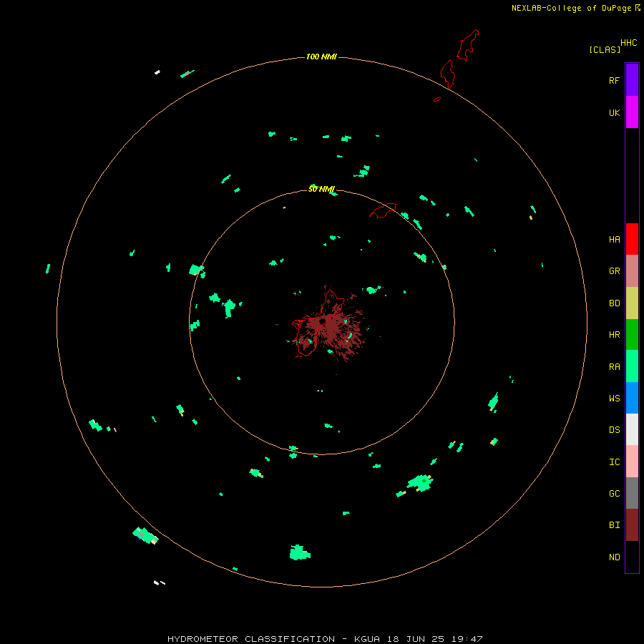Click the RF legend label
The width and height of the screenshot is (644, 644).
[614, 80]
